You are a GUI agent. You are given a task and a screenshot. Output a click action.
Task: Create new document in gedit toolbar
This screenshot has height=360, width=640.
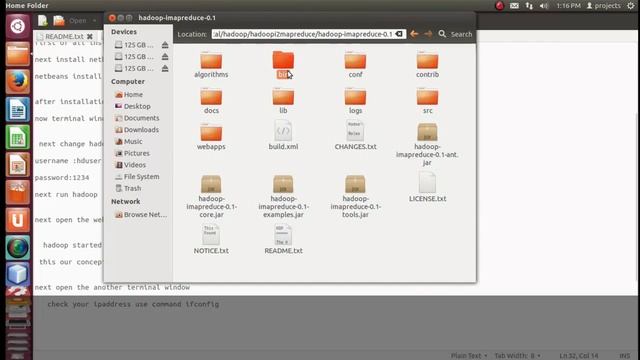42,20
